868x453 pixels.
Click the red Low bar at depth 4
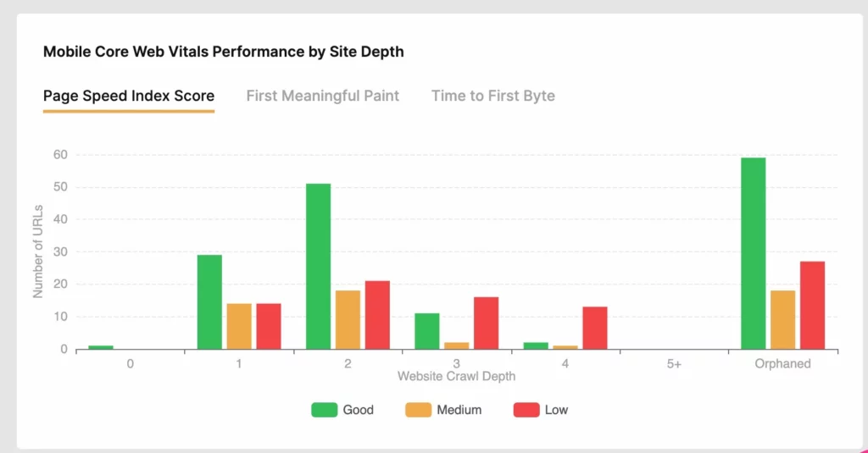pyautogui.click(x=595, y=328)
